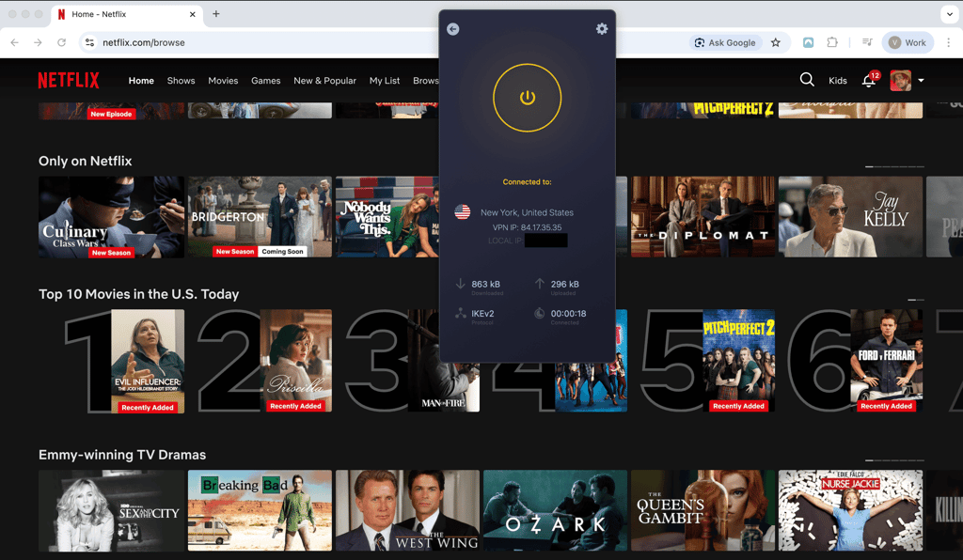Open Sex and the City thumbnail
Screen dimensions: 963x560
pyautogui.click(x=111, y=510)
